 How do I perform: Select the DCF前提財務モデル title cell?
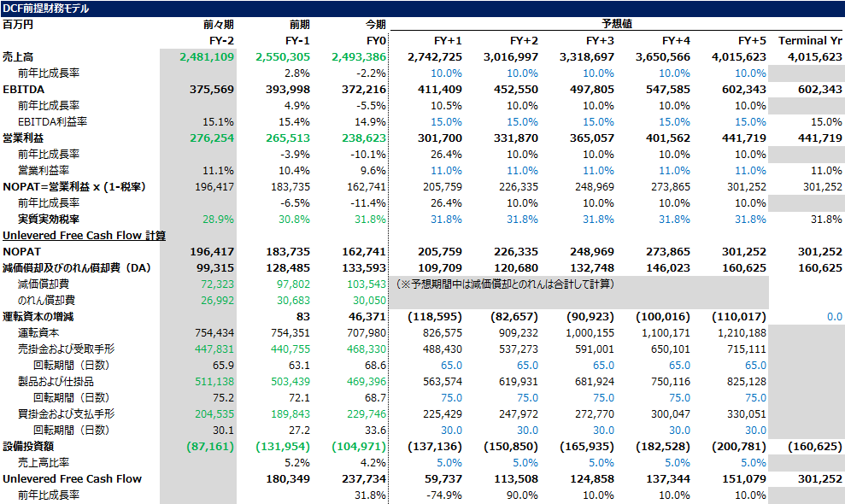(46, 9)
